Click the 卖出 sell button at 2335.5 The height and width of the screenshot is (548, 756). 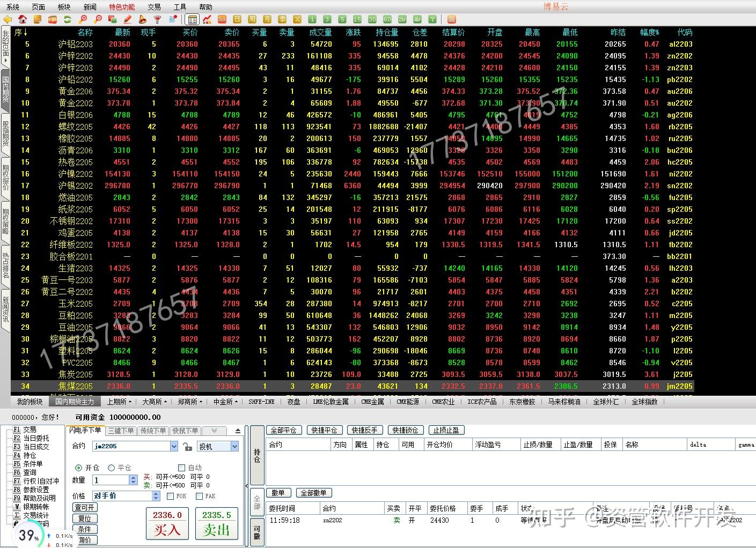tap(217, 524)
